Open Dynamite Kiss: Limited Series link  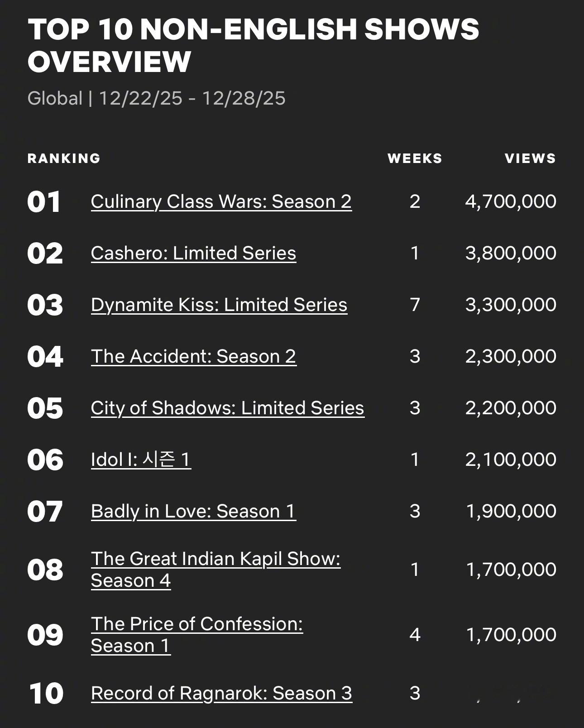tap(219, 305)
